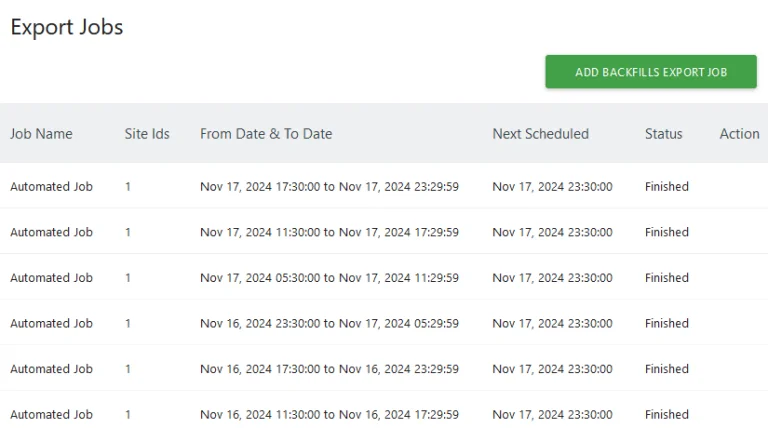Screen dimensions: 768x428
Task: Select the job starting Nov 17, 2024 11:30:00
Action: (x=384, y=232)
